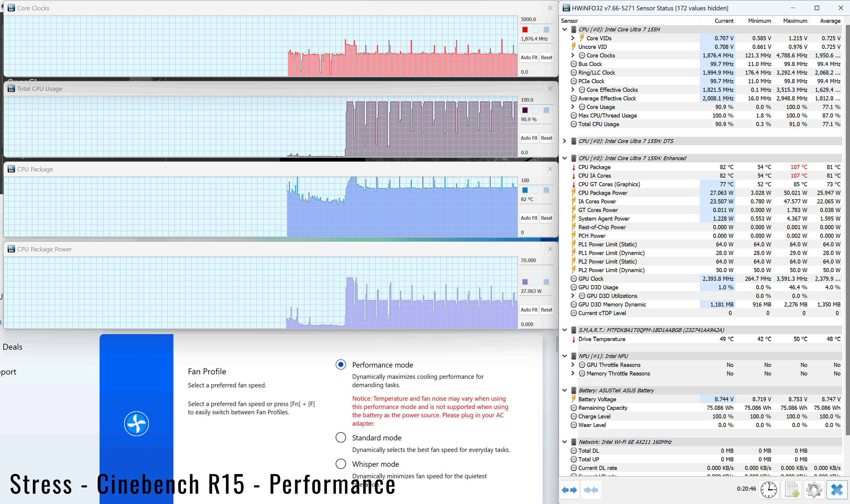Click the shrink sensor columns arrows icon

[591, 490]
